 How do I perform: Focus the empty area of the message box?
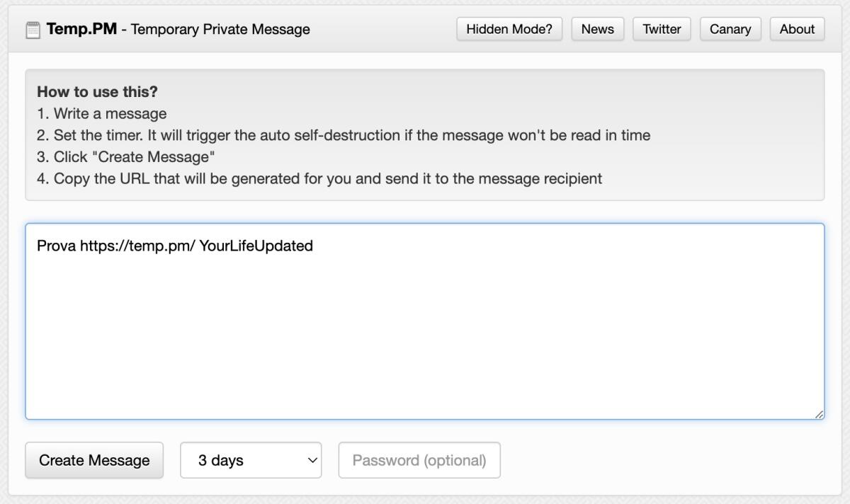[425, 333]
